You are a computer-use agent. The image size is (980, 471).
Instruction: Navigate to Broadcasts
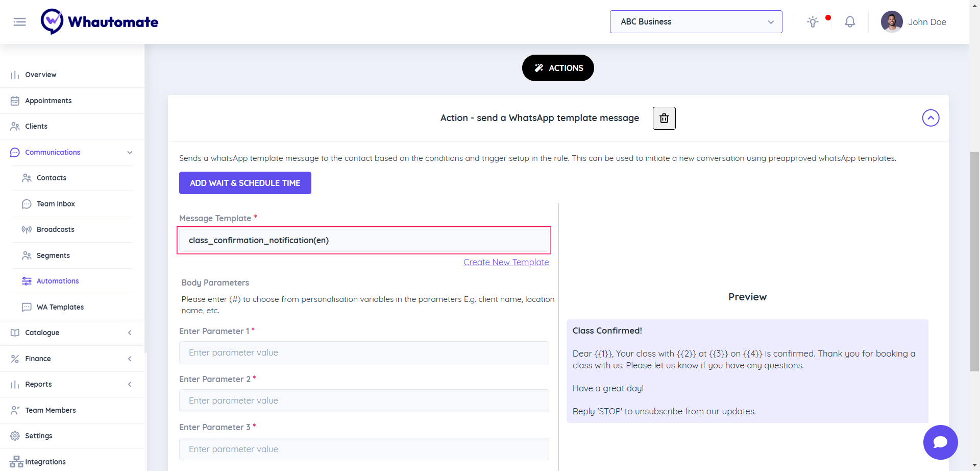(x=55, y=229)
